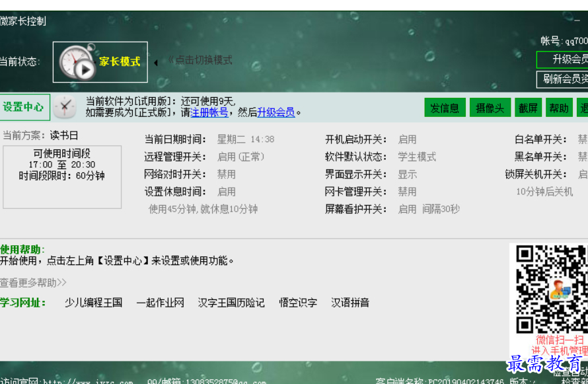Click 开机启动开关 value 启用

[x=407, y=139]
